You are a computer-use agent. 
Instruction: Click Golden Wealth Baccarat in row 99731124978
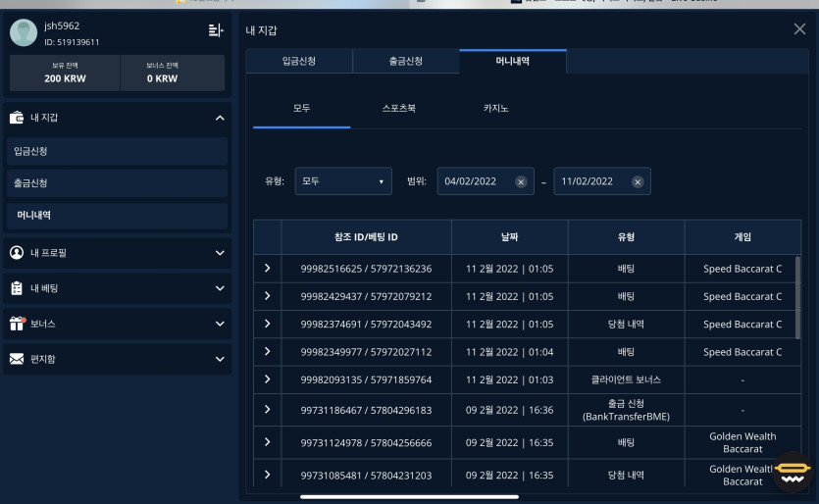pos(742,442)
